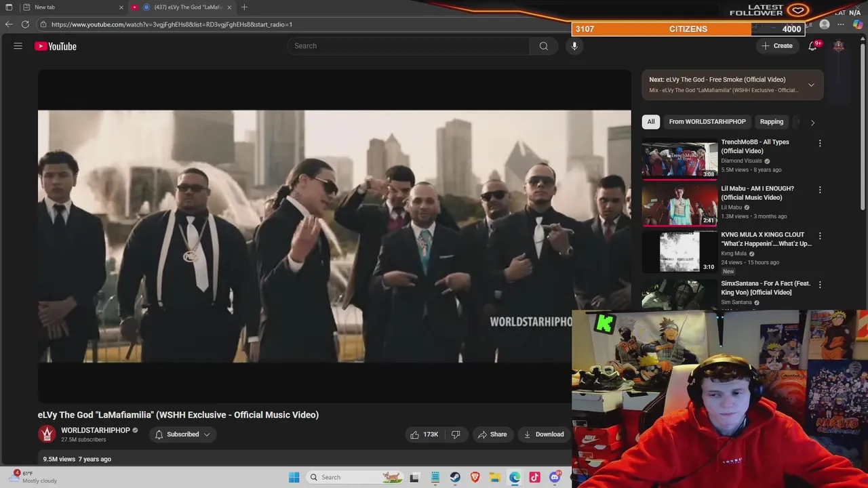
Task: Download this video
Action: click(544, 434)
